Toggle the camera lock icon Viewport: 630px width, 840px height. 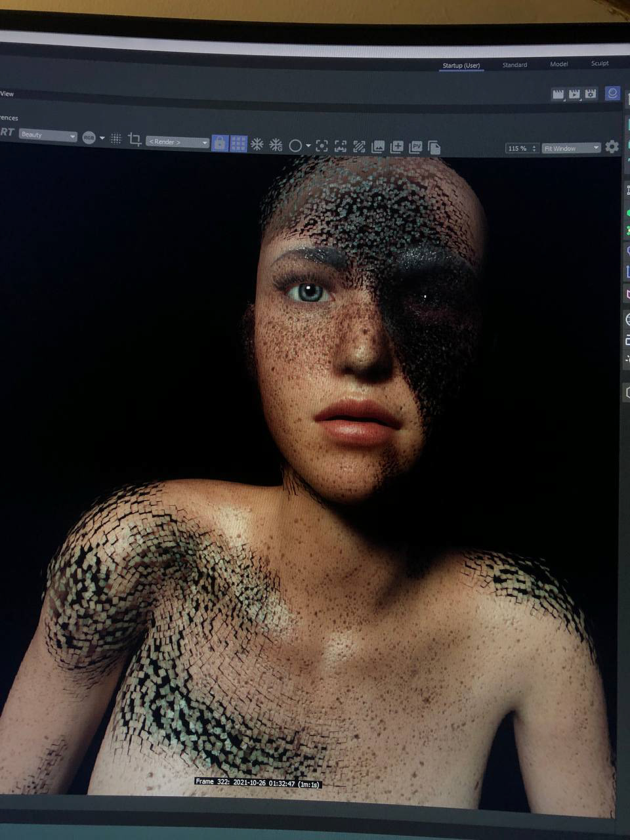[220, 143]
